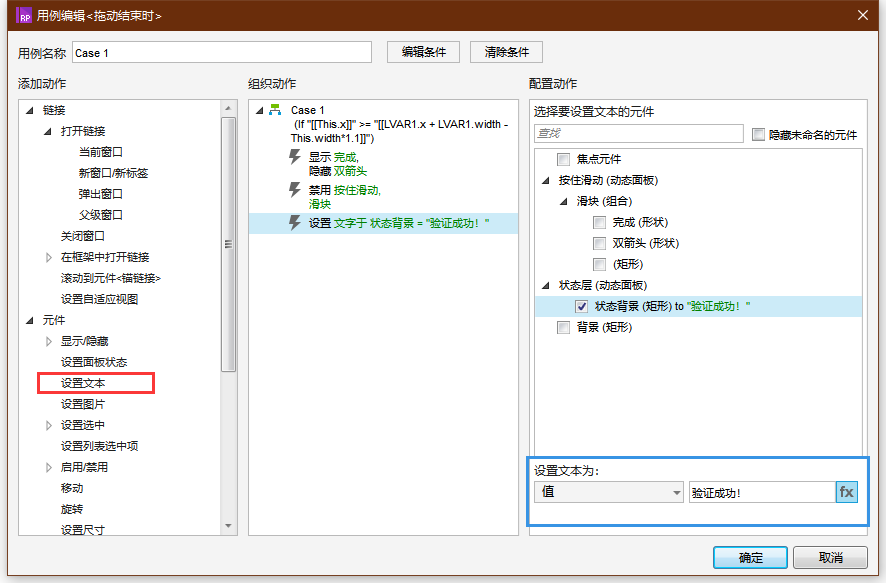Select the 关闭窗口 action
886x583 pixels.
pyautogui.click(x=82, y=236)
